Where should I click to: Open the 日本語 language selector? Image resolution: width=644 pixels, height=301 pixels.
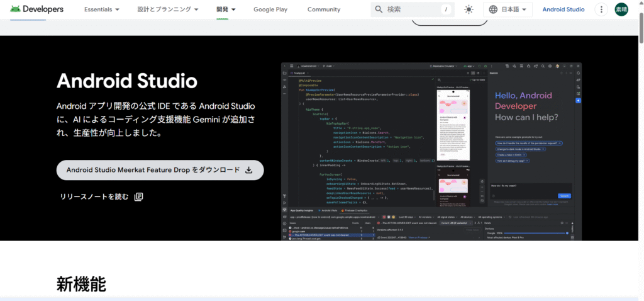(x=508, y=9)
